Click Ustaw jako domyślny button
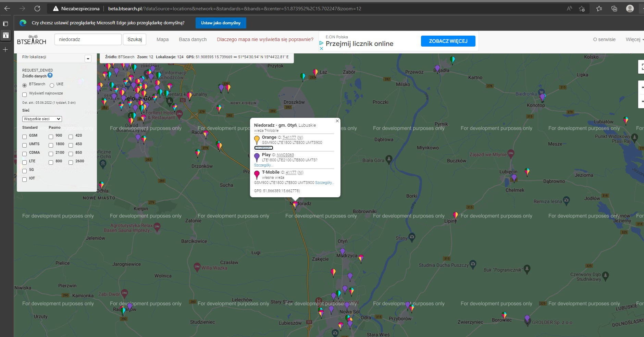The height and width of the screenshot is (337, 644). tap(221, 23)
